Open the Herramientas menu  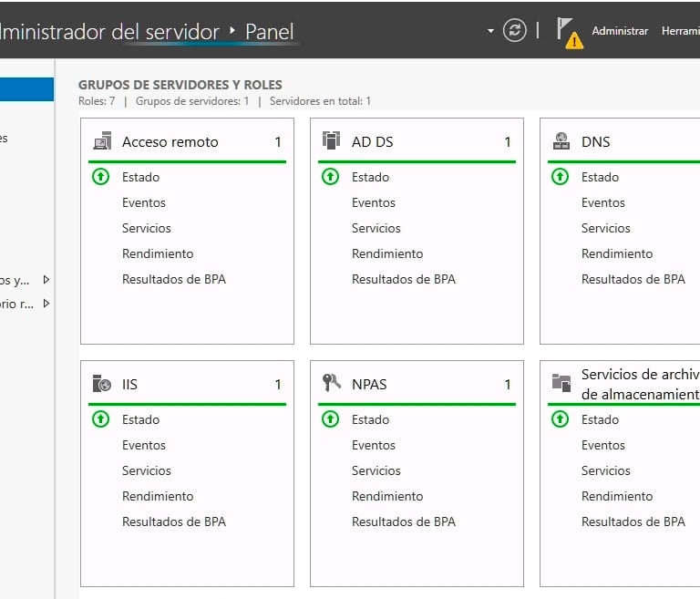coord(681,31)
